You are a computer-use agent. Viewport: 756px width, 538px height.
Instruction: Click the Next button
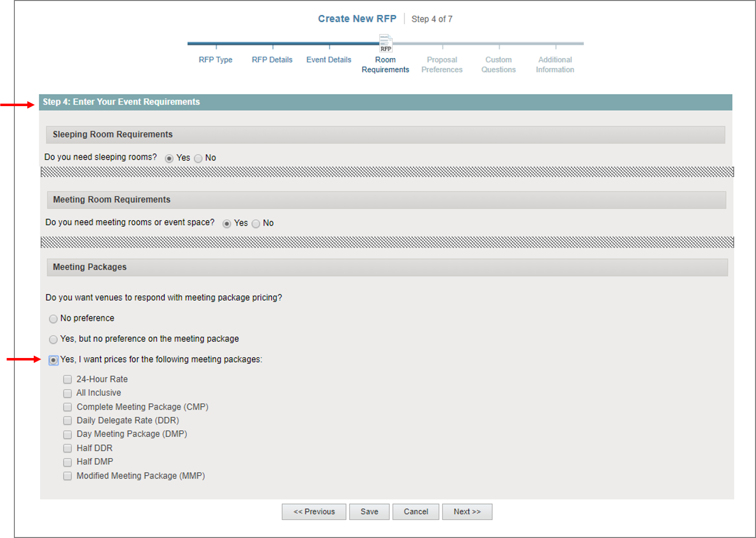[467, 511]
